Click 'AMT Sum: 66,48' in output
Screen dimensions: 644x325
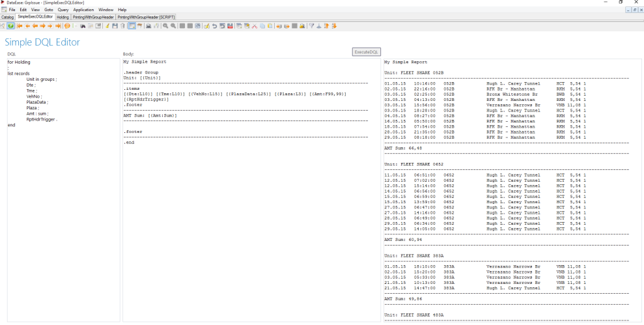403,148
